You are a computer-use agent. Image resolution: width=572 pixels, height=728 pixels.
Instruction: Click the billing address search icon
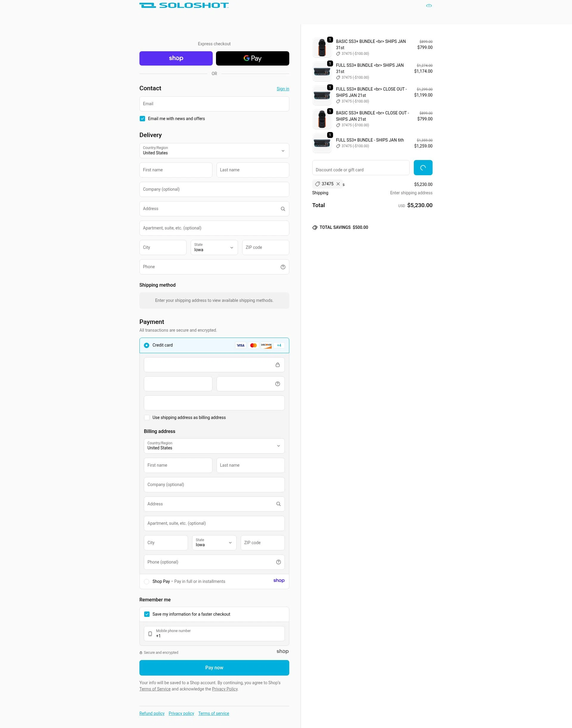(x=278, y=504)
